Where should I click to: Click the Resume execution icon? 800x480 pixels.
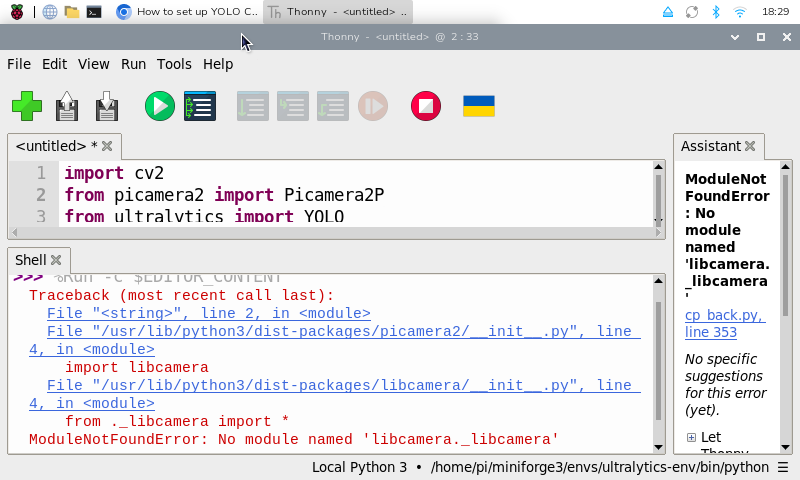pyautogui.click(x=373, y=106)
